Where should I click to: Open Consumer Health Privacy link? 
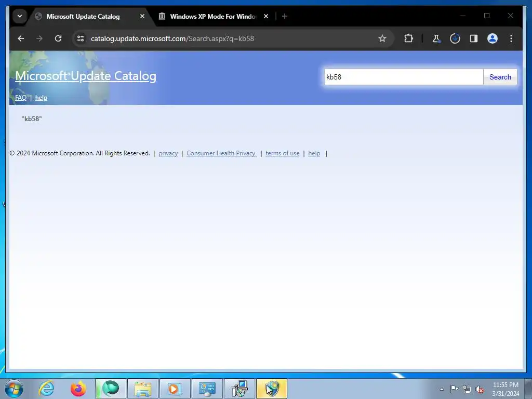point(221,153)
